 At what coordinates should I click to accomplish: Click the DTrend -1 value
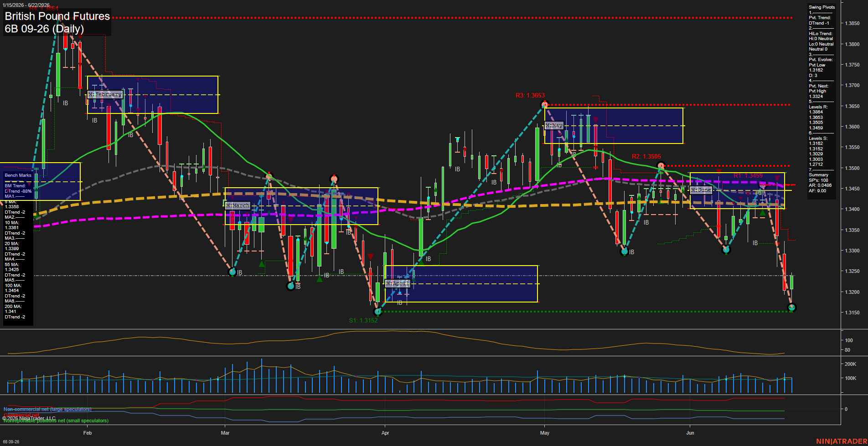pyautogui.click(x=819, y=23)
